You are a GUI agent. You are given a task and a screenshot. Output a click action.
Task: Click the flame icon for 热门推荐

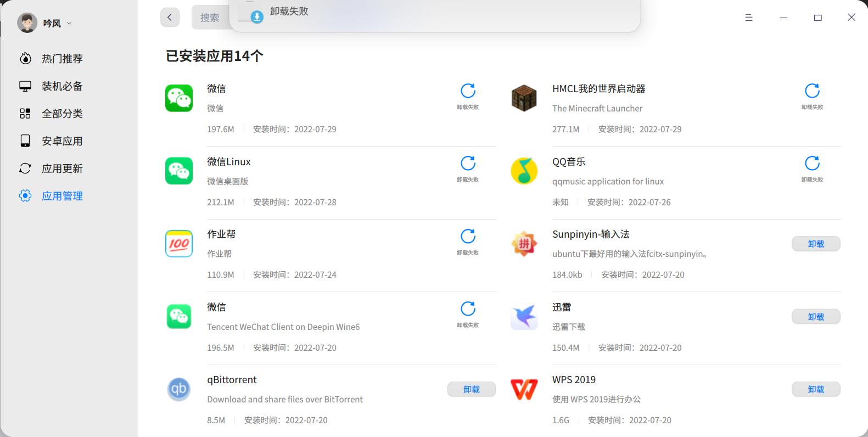25,58
